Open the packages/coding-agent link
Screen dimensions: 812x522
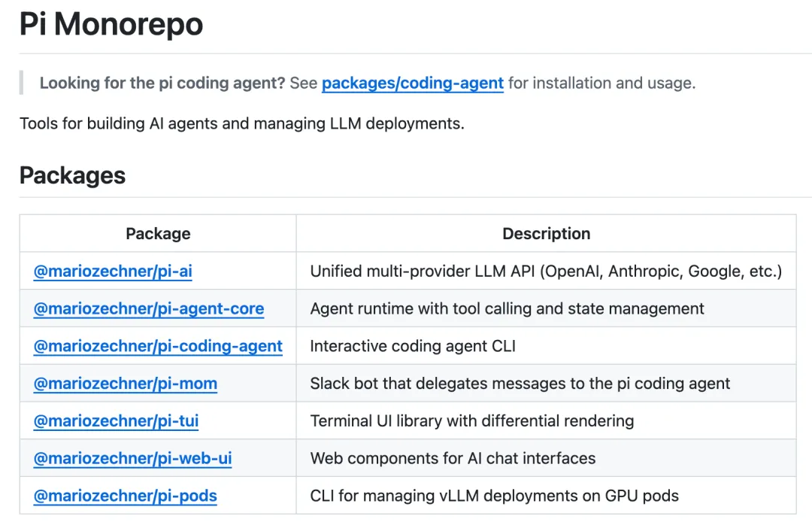click(x=412, y=83)
